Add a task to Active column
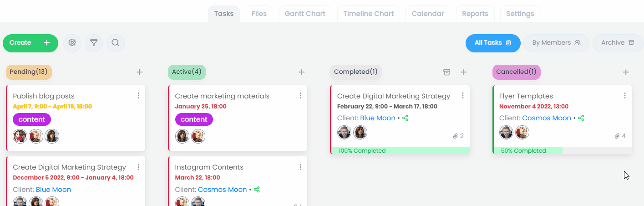Screen dimensions: 644x206 click(301, 72)
